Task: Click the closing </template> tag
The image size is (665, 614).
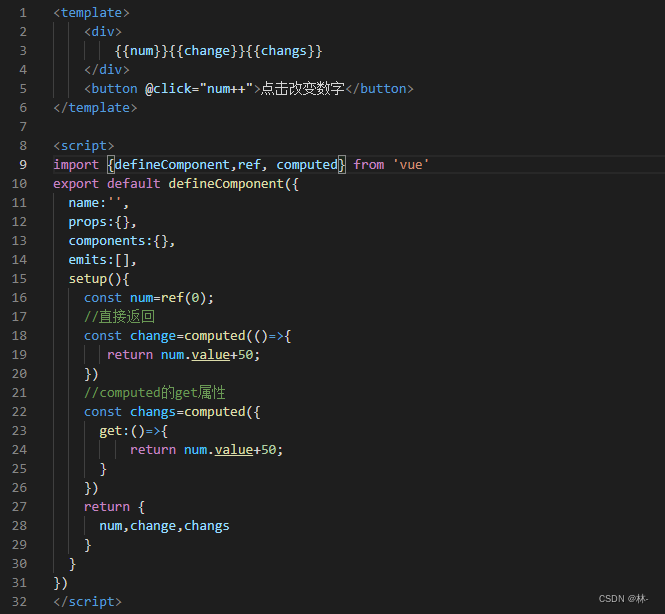Action: (95, 108)
